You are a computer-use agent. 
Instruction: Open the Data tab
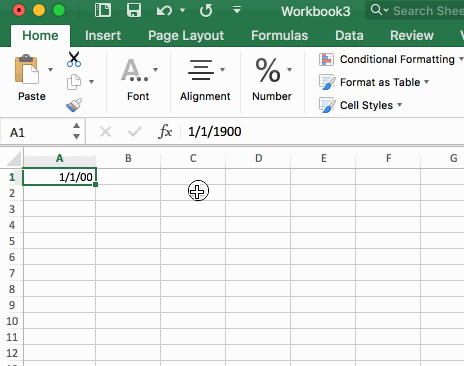[x=349, y=36]
